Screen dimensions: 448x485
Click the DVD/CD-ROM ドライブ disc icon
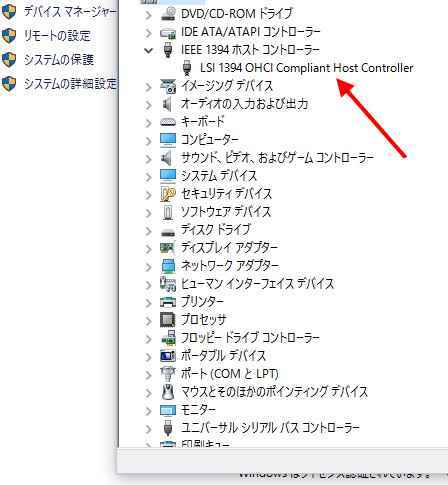(x=168, y=14)
